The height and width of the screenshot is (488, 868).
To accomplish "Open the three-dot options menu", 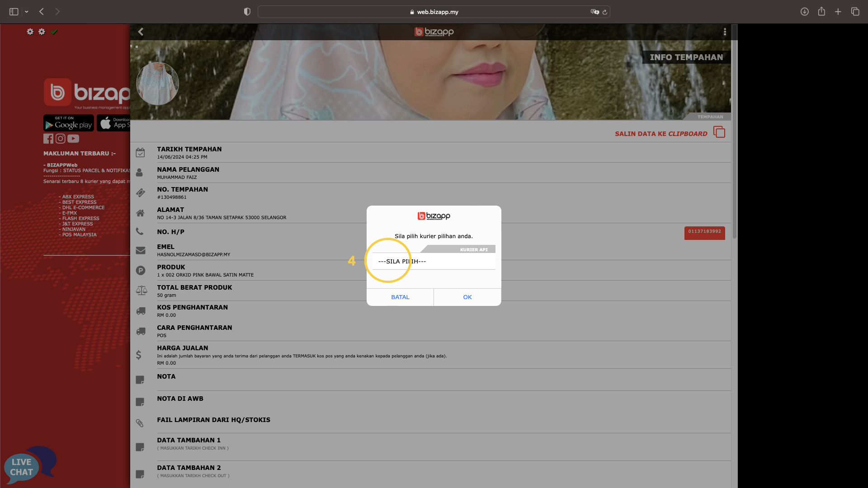I will (x=725, y=32).
